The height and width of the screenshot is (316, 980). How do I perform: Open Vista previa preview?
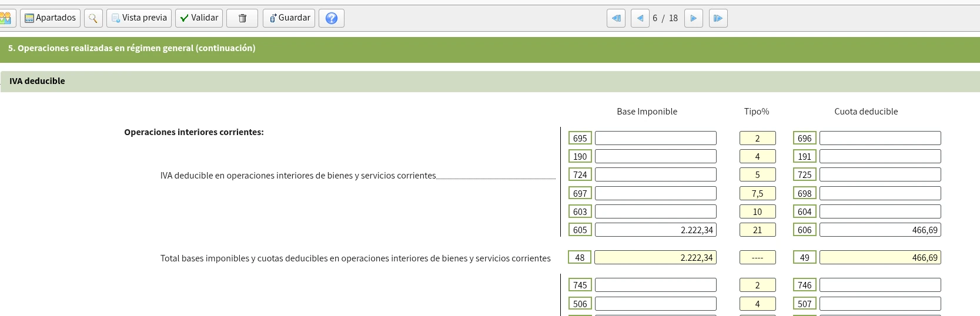pyautogui.click(x=139, y=18)
